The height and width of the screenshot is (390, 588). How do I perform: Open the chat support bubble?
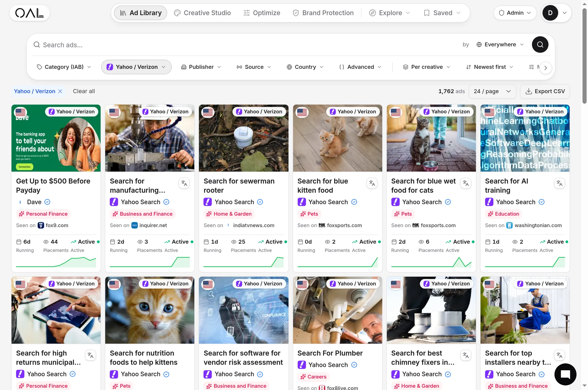tap(565, 374)
